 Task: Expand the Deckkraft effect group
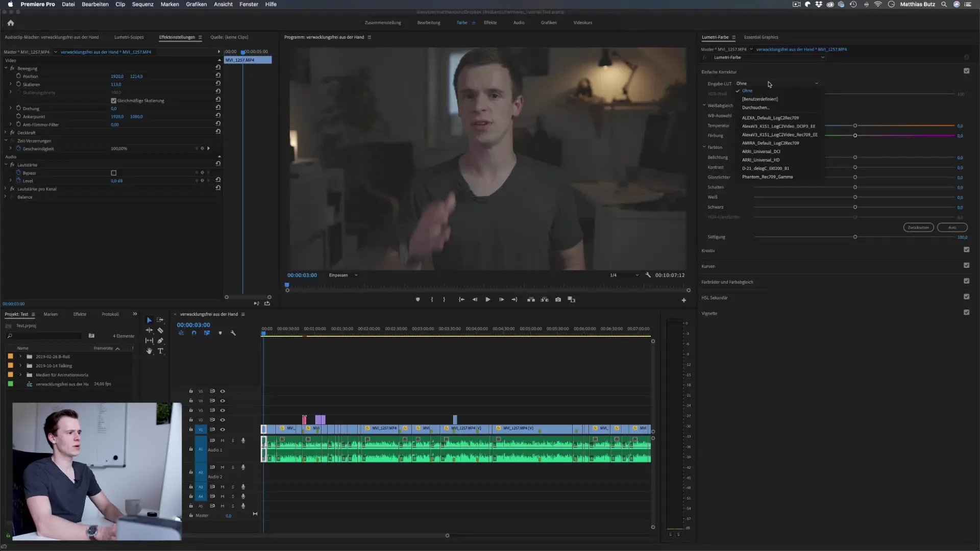pos(6,133)
